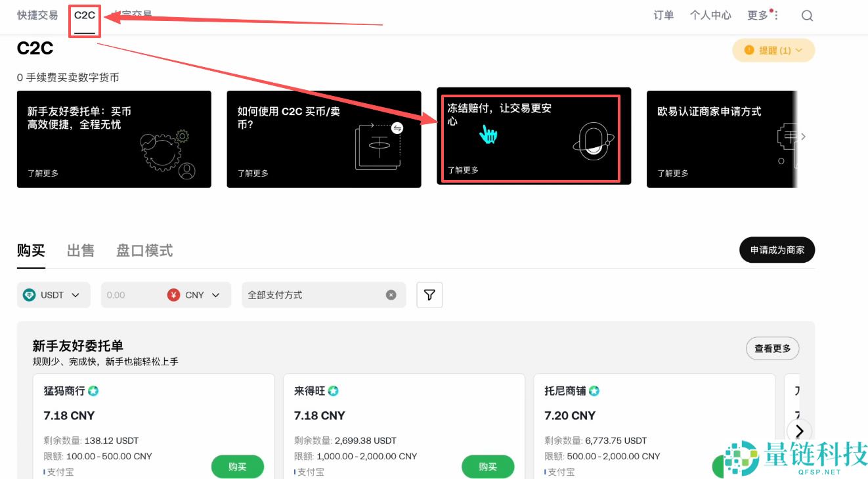Screen dimensions: 868x479
Task: Click the carousel next arrow on merchant list
Action: [x=800, y=431]
